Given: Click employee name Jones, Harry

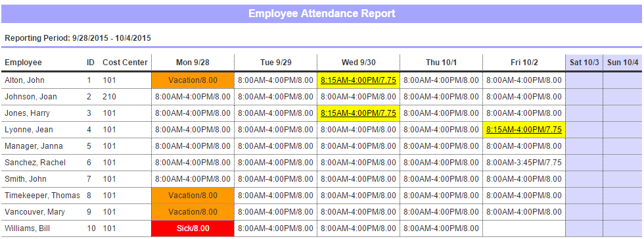Looking at the screenshot, I should point(27,113).
